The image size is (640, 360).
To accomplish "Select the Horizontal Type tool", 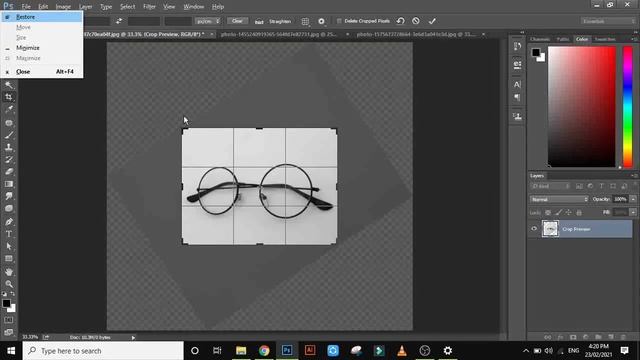I will [x=9, y=234].
